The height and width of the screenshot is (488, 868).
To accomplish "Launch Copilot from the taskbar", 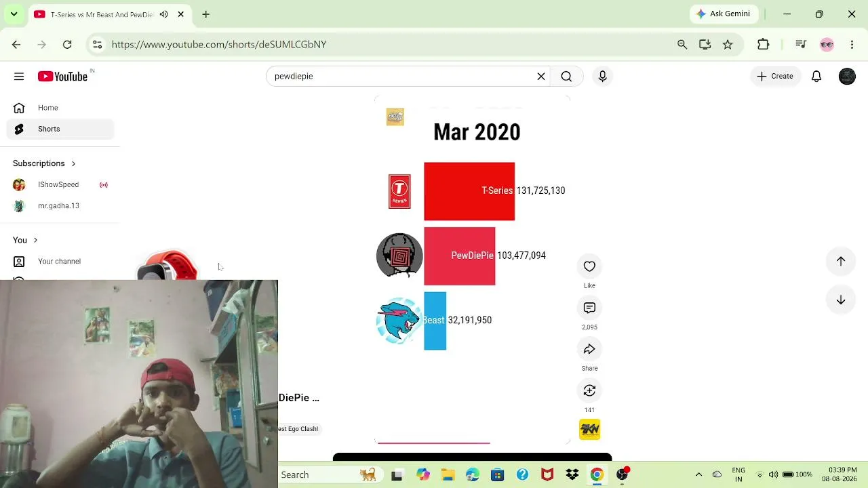I will 423,475.
